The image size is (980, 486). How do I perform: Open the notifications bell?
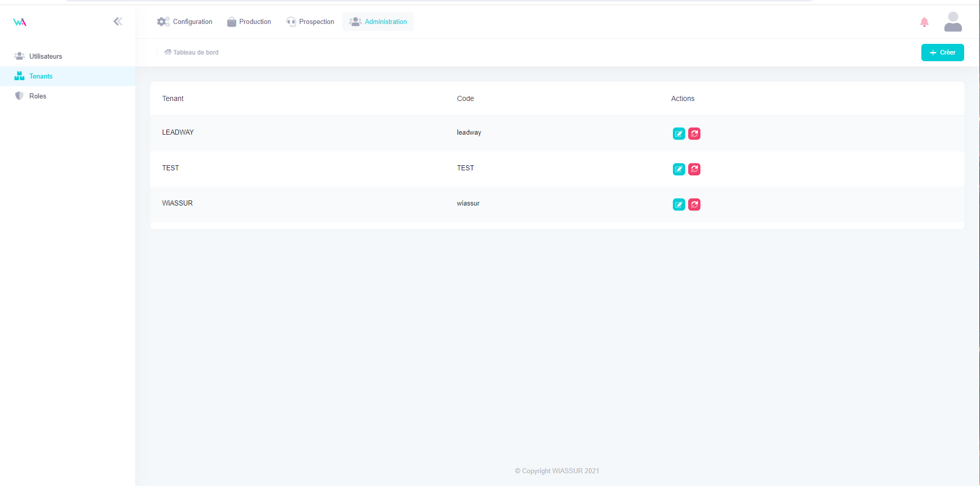[x=924, y=22]
